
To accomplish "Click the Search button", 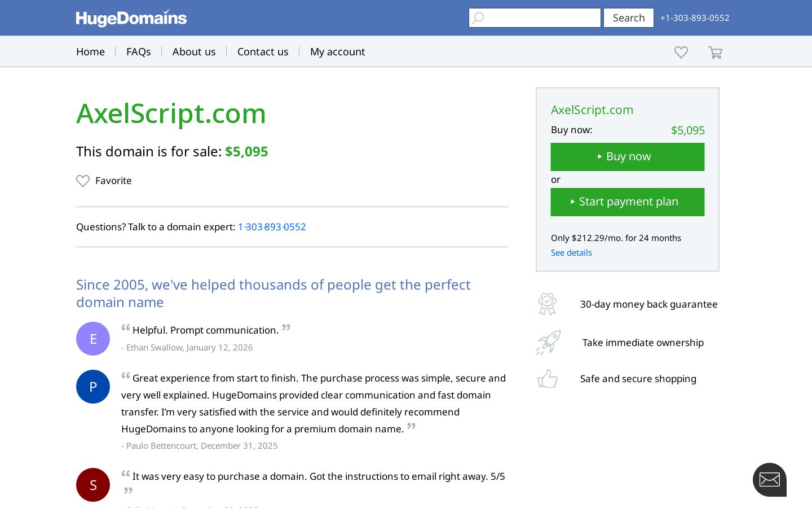I will pos(629,18).
